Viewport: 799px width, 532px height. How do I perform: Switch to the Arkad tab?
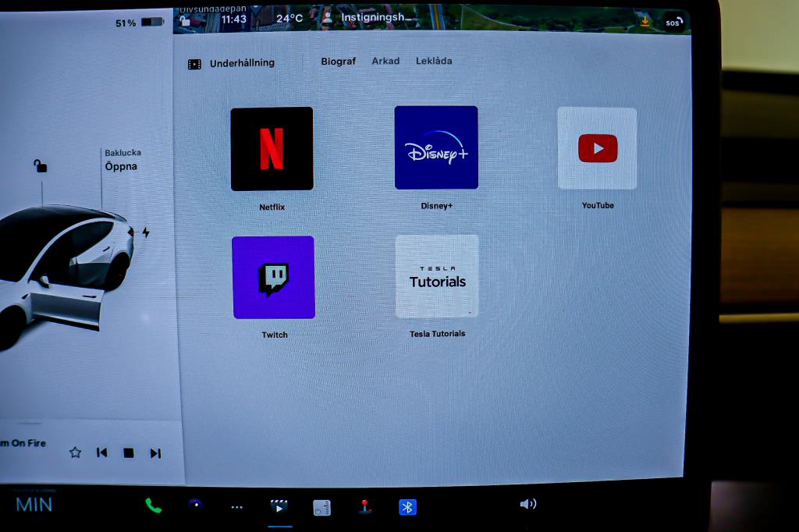tap(385, 61)
